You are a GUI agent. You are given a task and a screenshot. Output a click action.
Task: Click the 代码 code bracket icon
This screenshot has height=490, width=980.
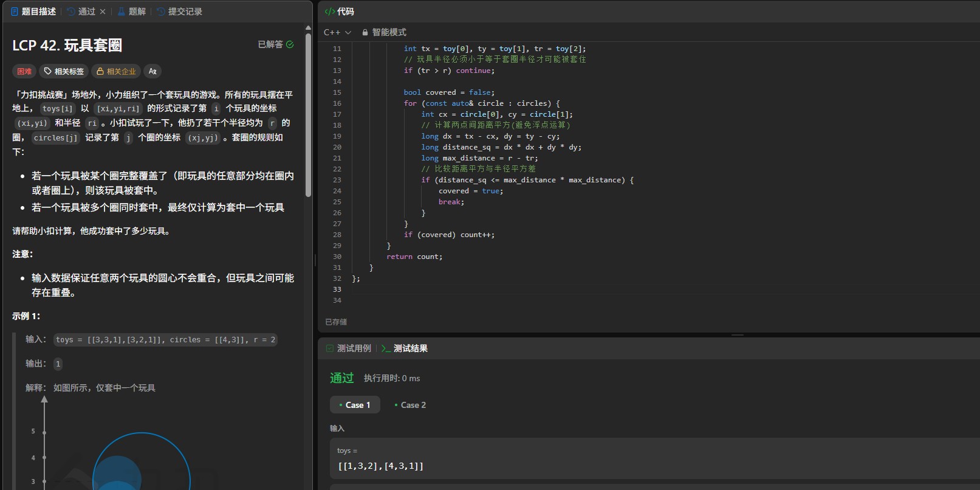pos(329,12)
